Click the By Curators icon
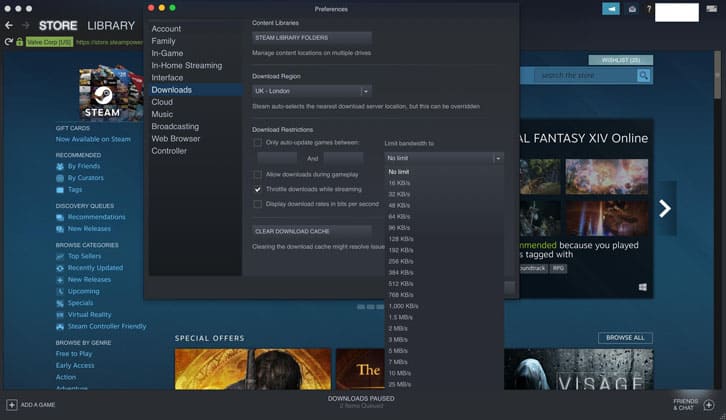This screenshot has height=420, width=726. (60, 178)
